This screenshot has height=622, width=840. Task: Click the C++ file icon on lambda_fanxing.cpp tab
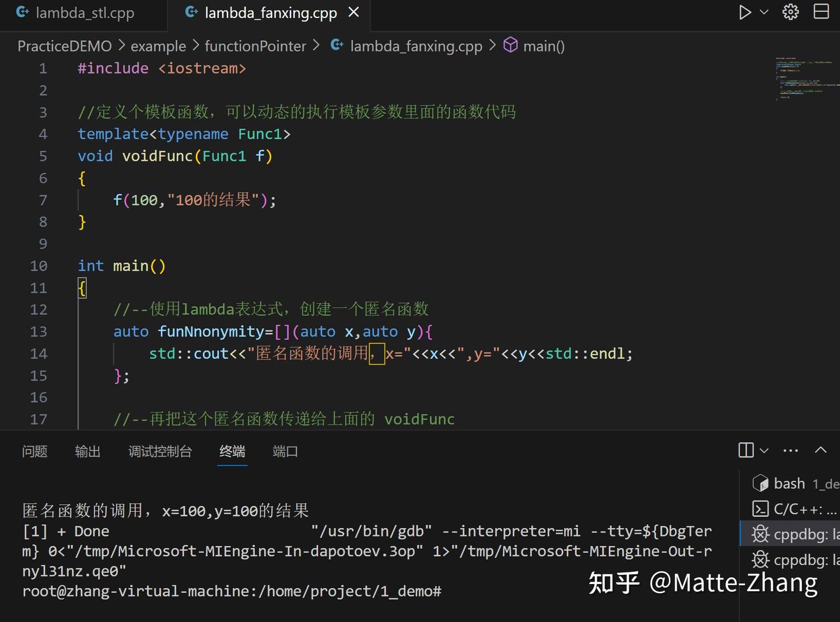pos(191,12)
